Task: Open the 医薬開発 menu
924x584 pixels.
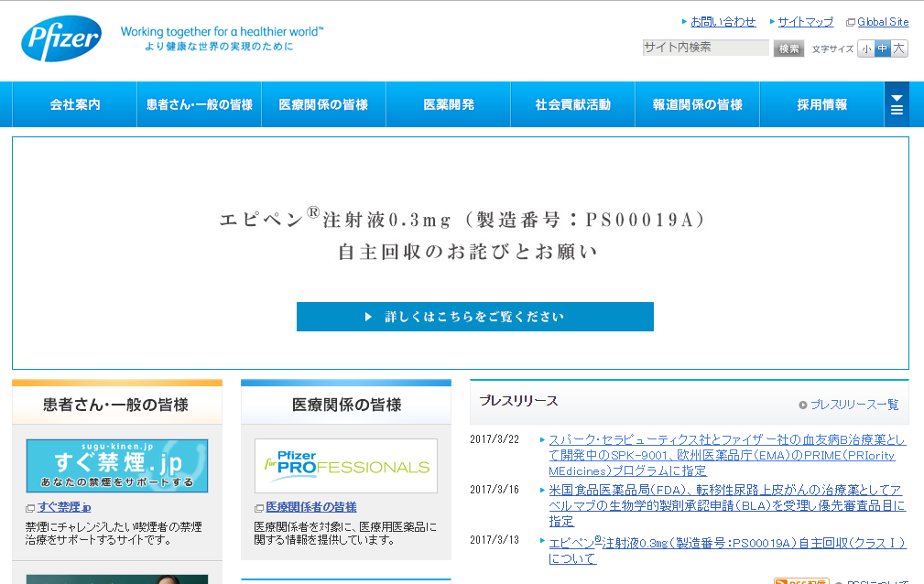Action: point(449,104)
